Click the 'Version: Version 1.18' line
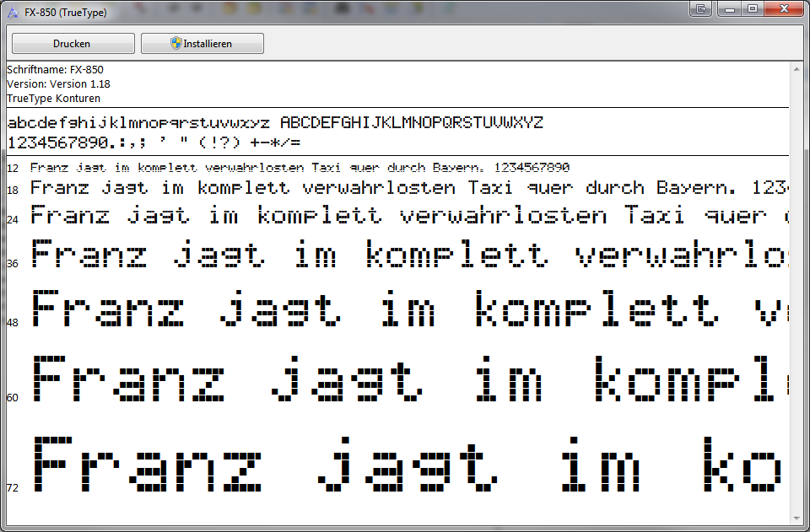Image resolution: width=810 pixels, height=532 pixels. [x=58, y=83]
